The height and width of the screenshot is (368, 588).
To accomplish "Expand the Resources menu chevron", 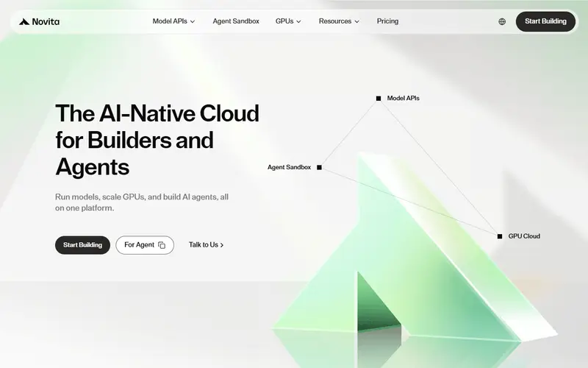I will click(x=356, y=21).
